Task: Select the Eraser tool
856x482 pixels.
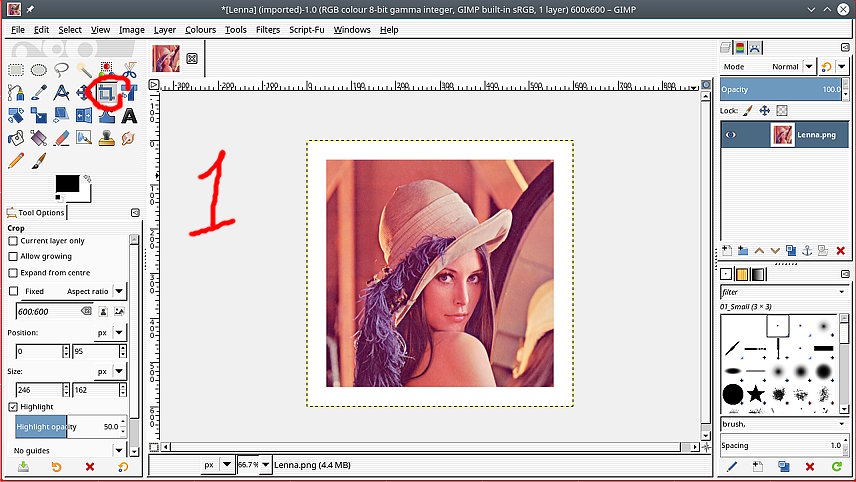Action: click(61, 138)
